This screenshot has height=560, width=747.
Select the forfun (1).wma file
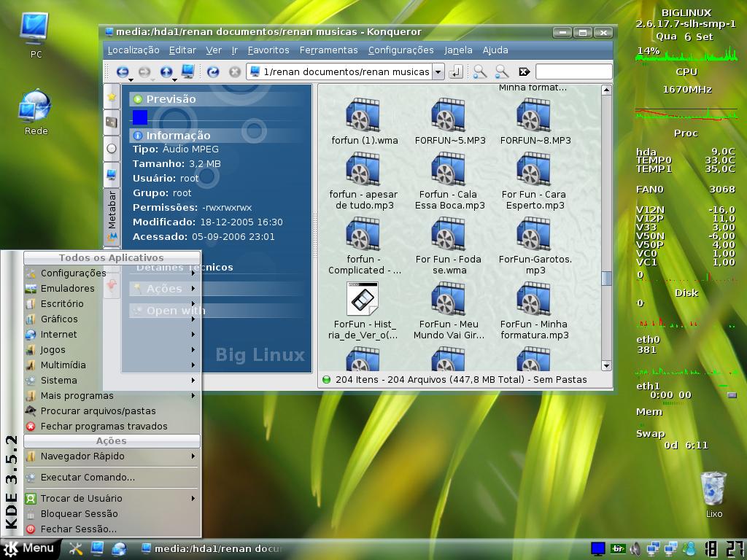point(365,122)
